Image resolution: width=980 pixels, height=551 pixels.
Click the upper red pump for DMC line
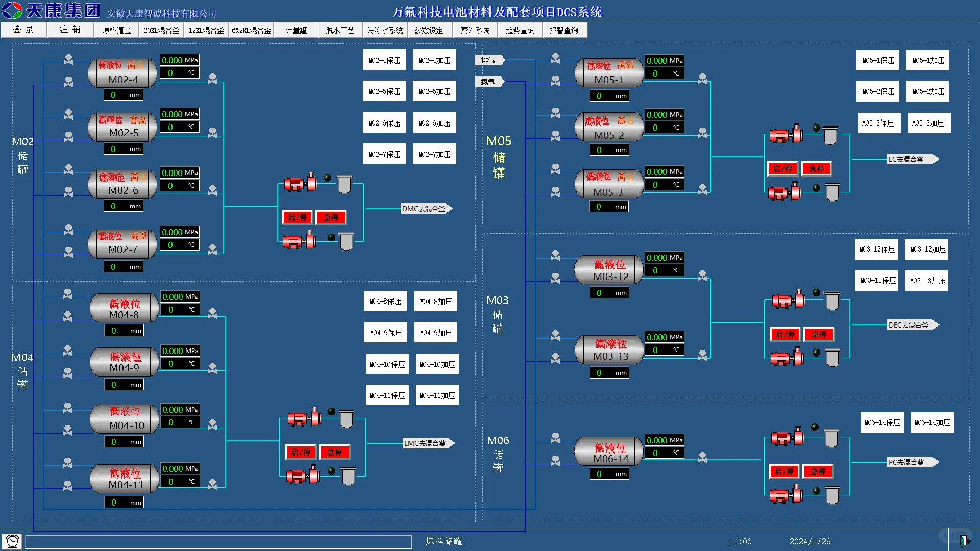pos(300,183)
